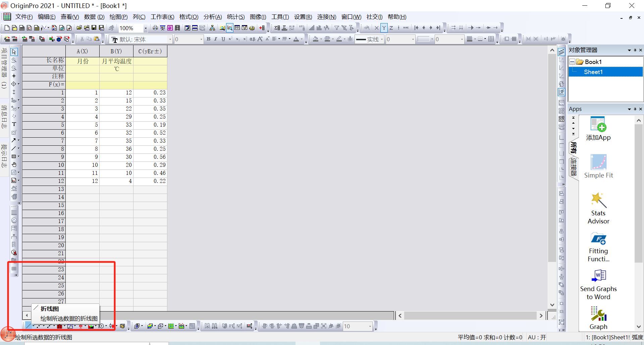Open the 分析(A) menu

click(212, 17)
